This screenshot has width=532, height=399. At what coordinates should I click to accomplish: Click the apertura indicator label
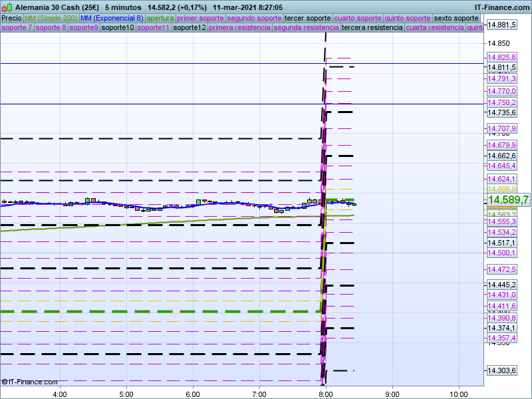point(160,18)
